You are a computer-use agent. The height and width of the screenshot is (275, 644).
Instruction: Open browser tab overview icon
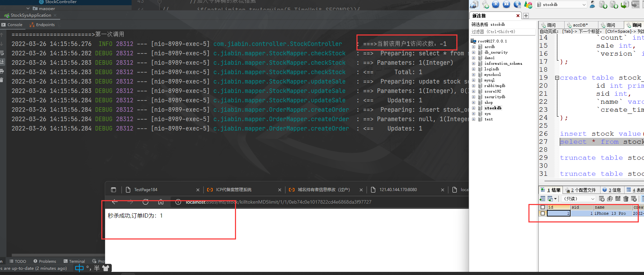pyautogui.click(x=113, y=190)
